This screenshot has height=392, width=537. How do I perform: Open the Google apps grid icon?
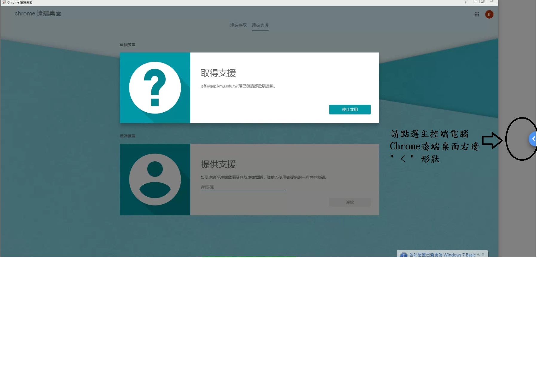[x=477, y=14]
